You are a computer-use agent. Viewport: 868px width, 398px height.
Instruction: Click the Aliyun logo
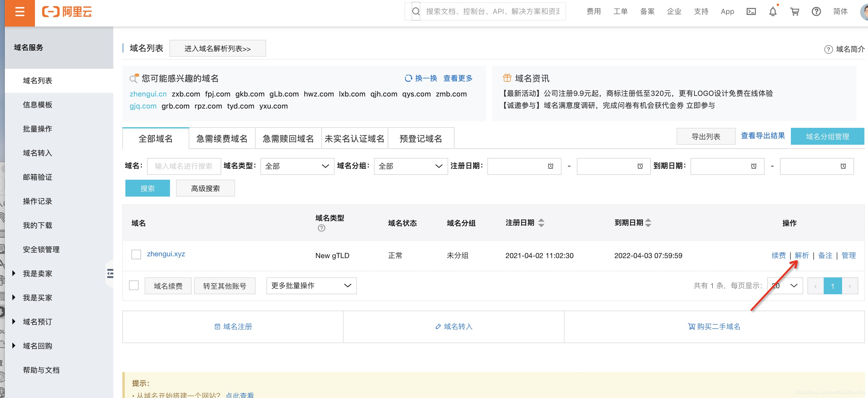(x=67, y=12)
